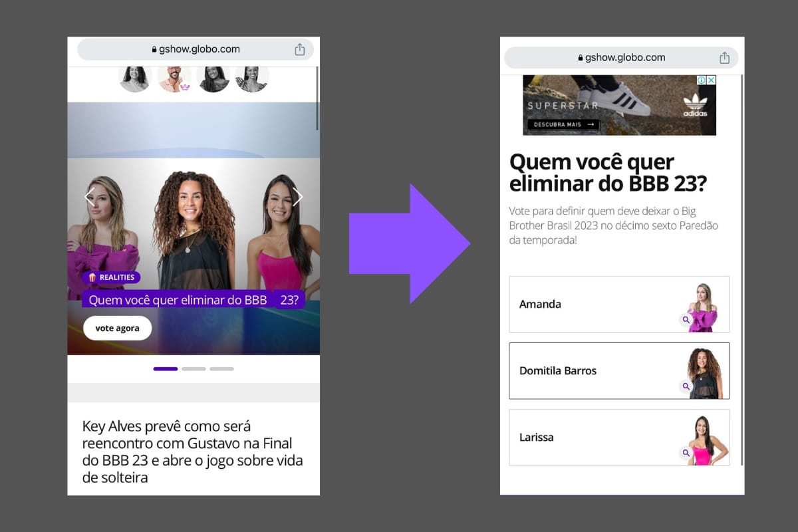Image resolution: width=798 pixels, height=532 pixels.
Task: Click the carousel's previous slide arrow
Action: (89, 196)
